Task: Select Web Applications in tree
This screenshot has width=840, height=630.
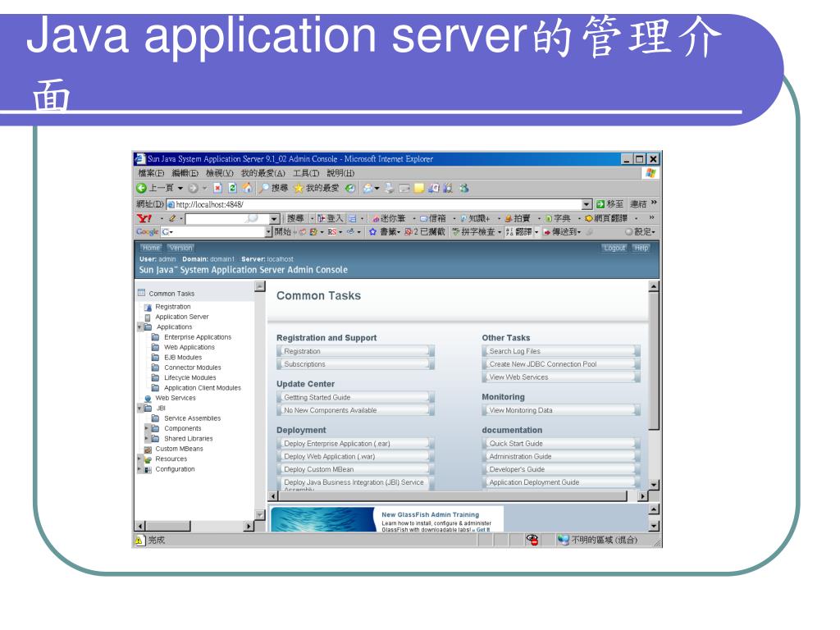Action: [x=189, y=347]
